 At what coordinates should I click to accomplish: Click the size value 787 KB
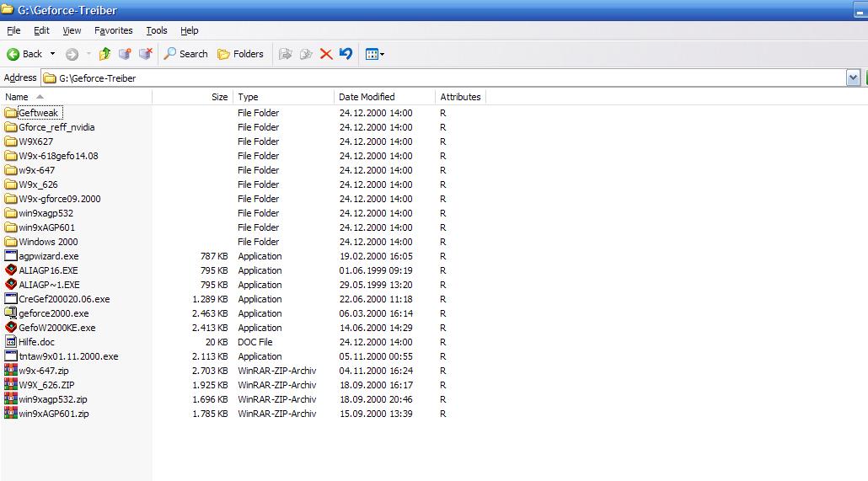point(214,256)
